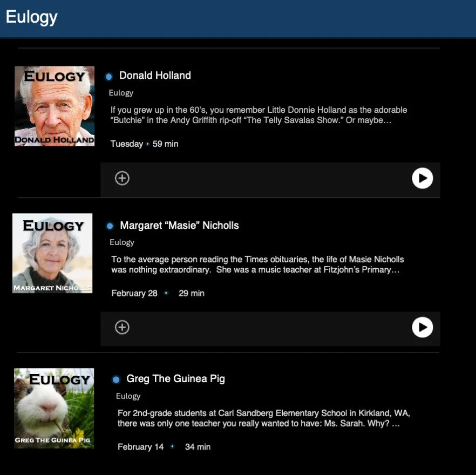This screenshot has width=476, height=475.
Task: Open Greg The Guinea Pig cover artwork
Action: [54, 408]
